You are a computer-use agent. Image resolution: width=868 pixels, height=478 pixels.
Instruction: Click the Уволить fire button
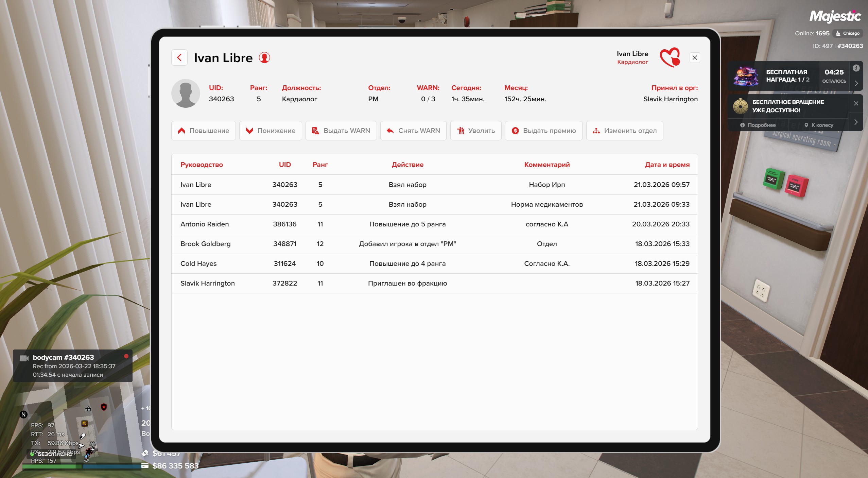(x=475, y=131)
